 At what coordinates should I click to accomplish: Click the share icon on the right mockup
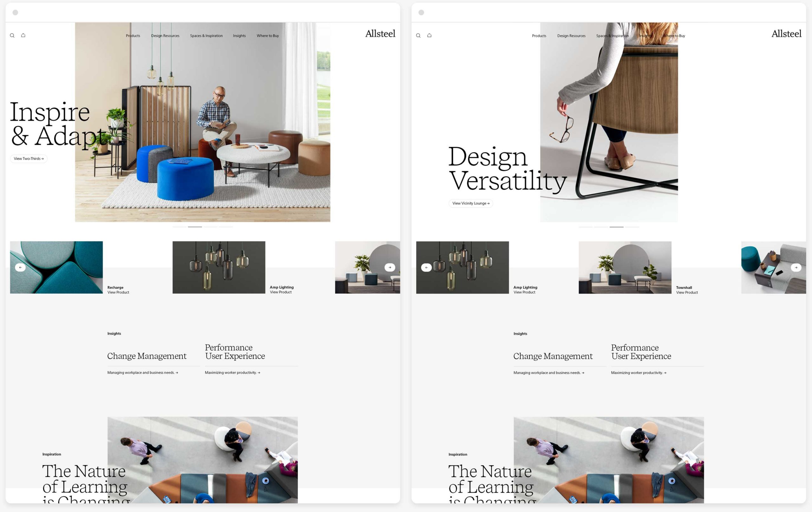(x=429, y=35)
